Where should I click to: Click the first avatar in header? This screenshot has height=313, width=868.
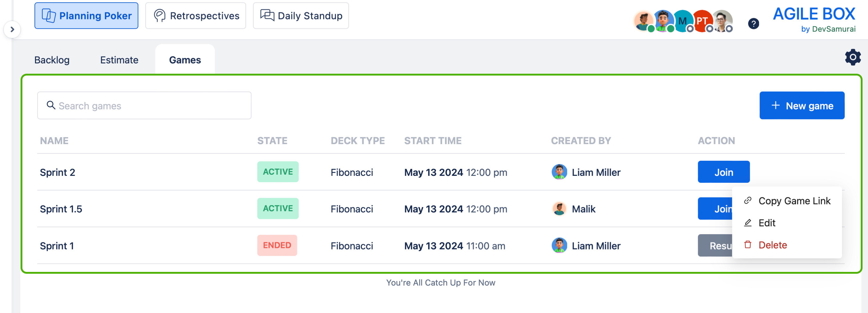coord(643,21)
